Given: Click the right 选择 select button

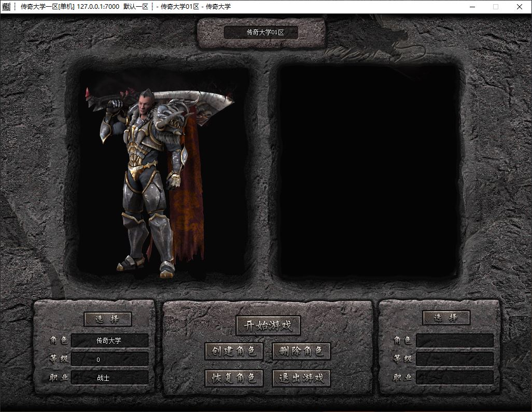Looking at the screenshot, I should tap(446, 318).
